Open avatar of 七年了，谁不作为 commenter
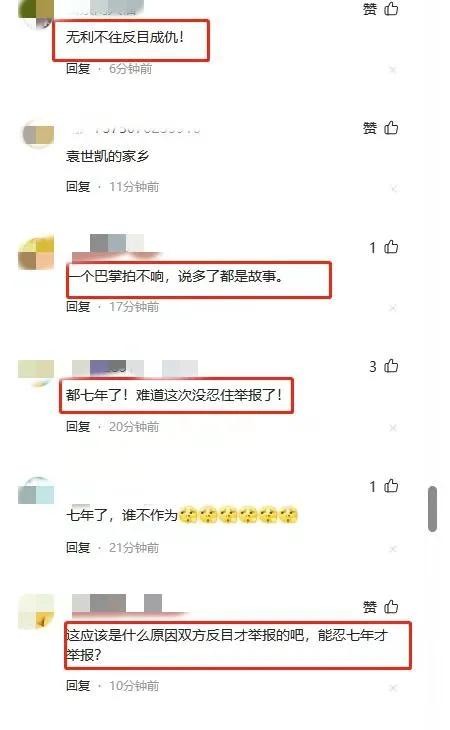This screenshot has width=450, height=730. (x=36, y=491)
